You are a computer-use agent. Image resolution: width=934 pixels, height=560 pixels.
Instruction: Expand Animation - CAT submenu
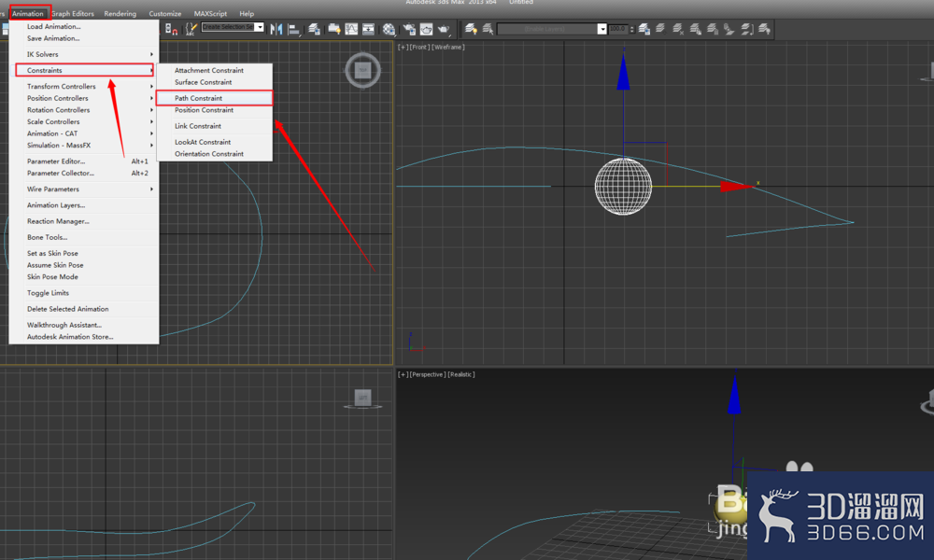pos(84,133)
